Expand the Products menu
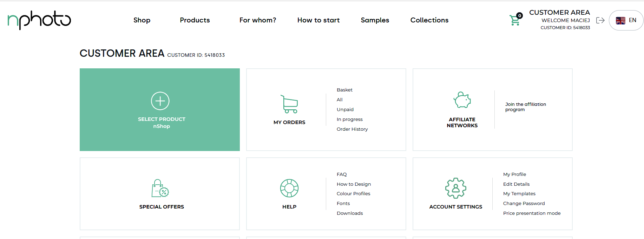Screen dimensions: 644x239 (195, 20)
